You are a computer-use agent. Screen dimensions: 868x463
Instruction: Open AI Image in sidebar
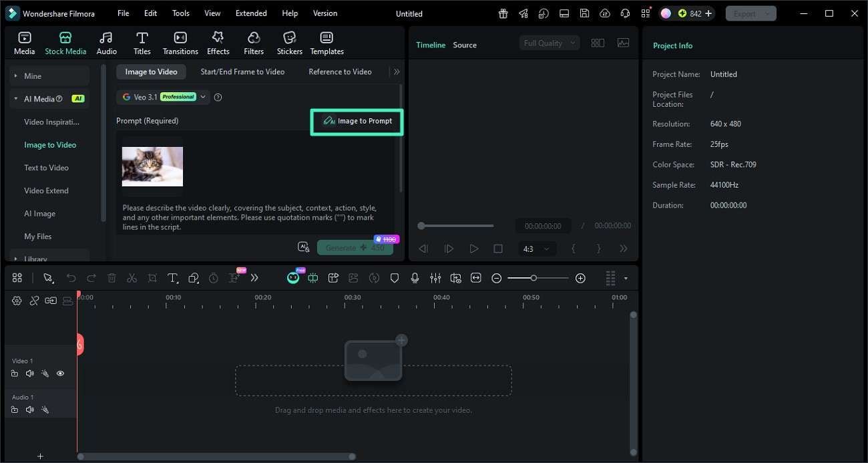coord(40,214)
